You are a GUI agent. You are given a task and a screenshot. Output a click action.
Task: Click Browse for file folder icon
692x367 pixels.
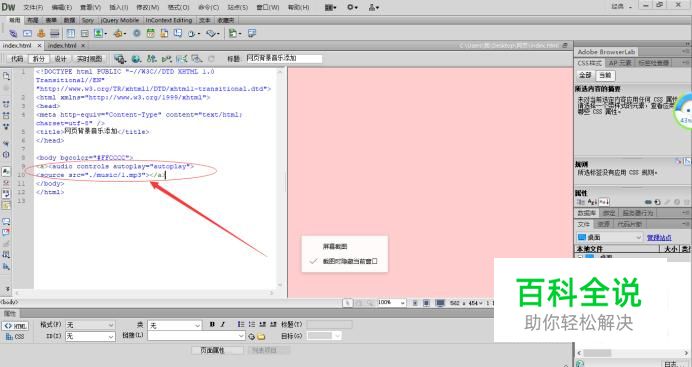coord(261,337)
